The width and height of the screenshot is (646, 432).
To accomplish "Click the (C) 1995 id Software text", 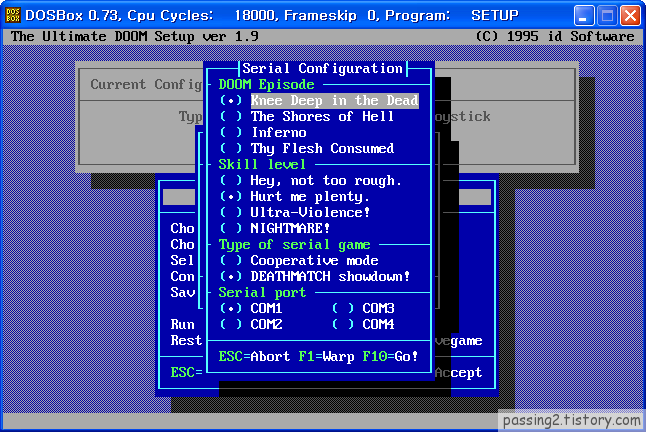I will [555, 37].
